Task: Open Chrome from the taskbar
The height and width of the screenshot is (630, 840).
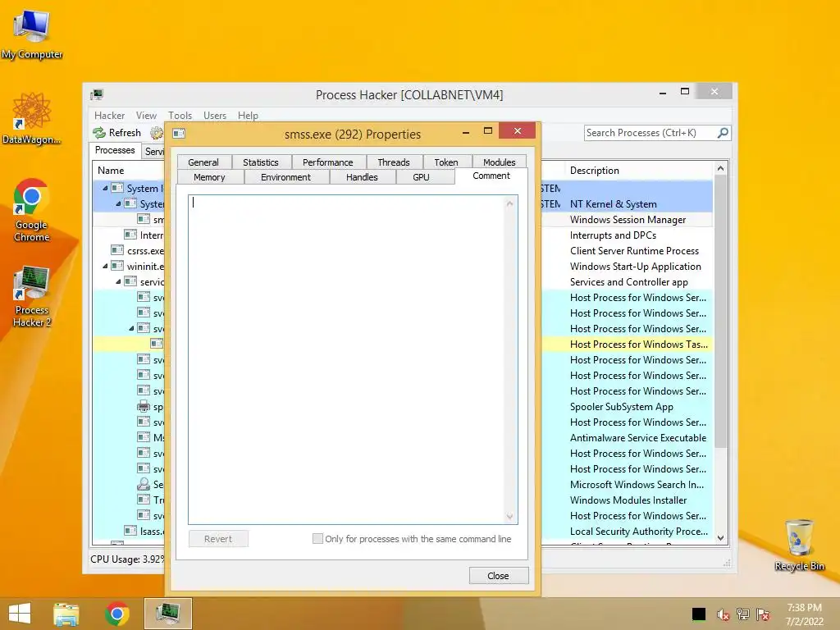Action: (116, 614)
